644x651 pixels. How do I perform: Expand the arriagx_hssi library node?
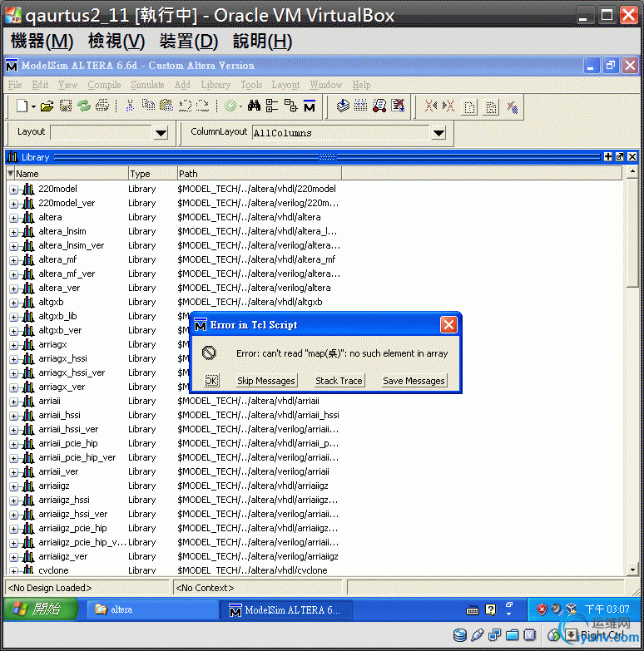[13, 359]
